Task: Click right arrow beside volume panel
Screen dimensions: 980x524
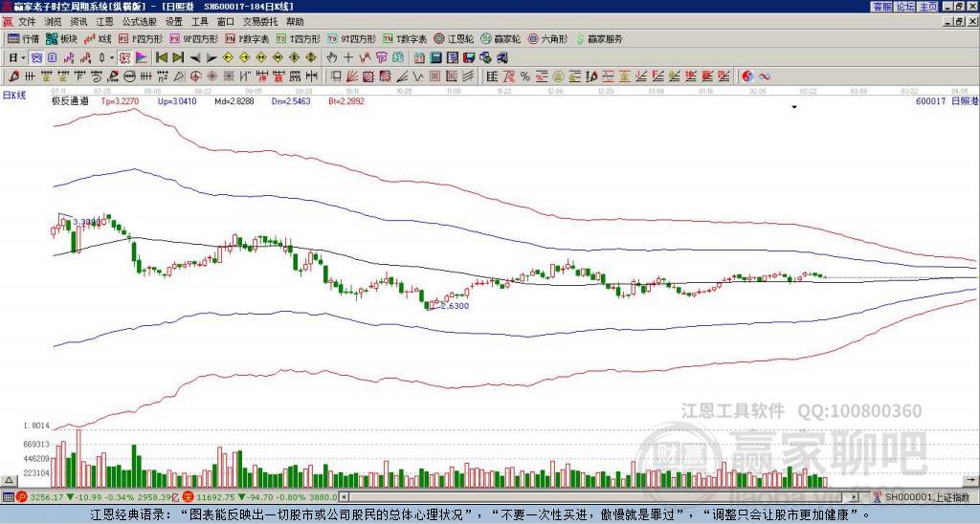Action: click(970, 480)
